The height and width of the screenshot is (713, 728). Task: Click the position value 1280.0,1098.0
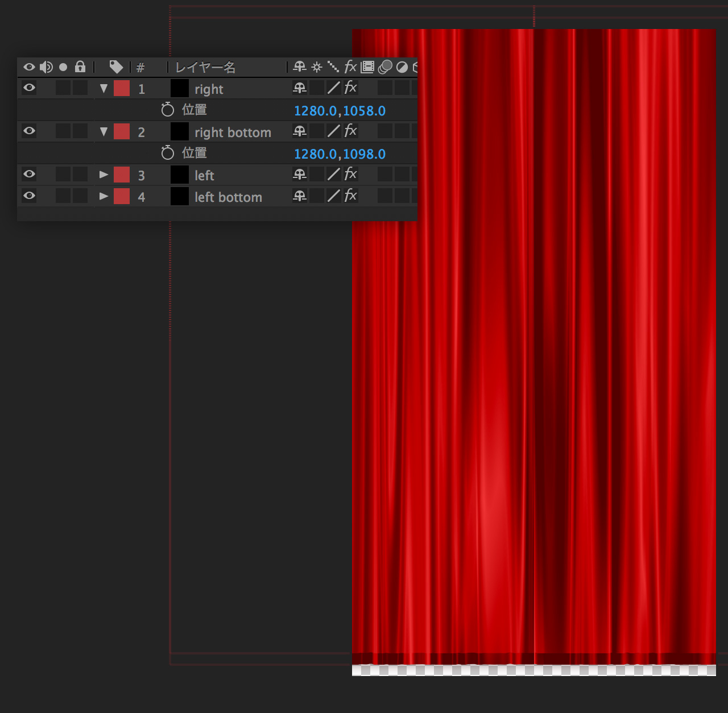[x=340, y=154]
